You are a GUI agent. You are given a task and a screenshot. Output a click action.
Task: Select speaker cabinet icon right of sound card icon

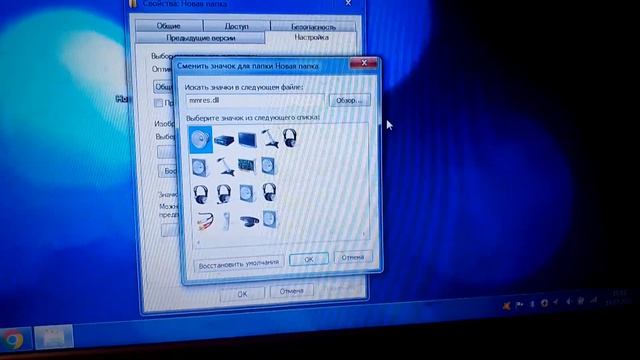269,166
